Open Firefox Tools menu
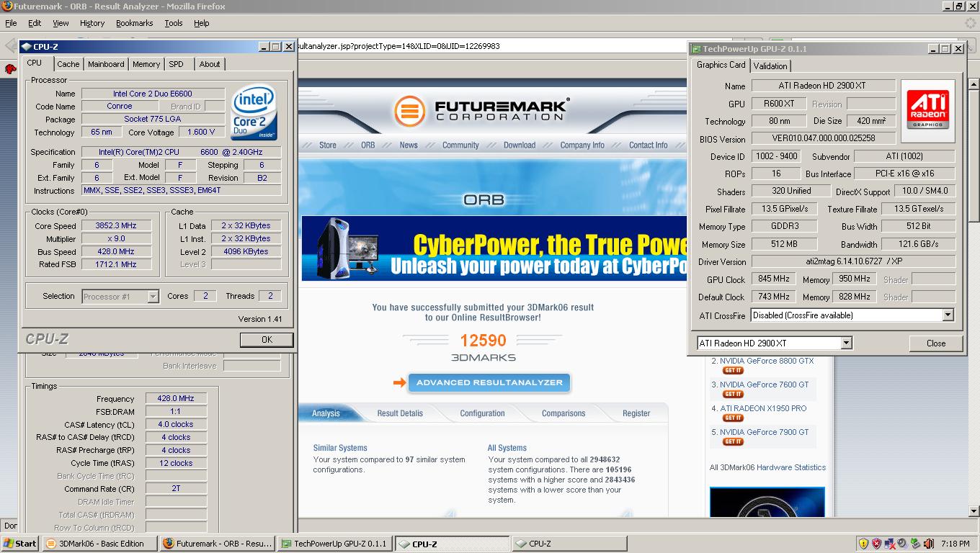980x553 pixels. click(174, 23)
